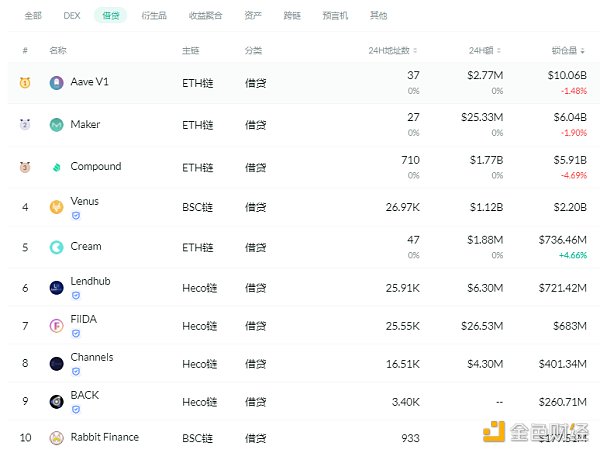Click the verified shield badge under BACK
Viewport: 600px width, 453px height.
[75, 409]
